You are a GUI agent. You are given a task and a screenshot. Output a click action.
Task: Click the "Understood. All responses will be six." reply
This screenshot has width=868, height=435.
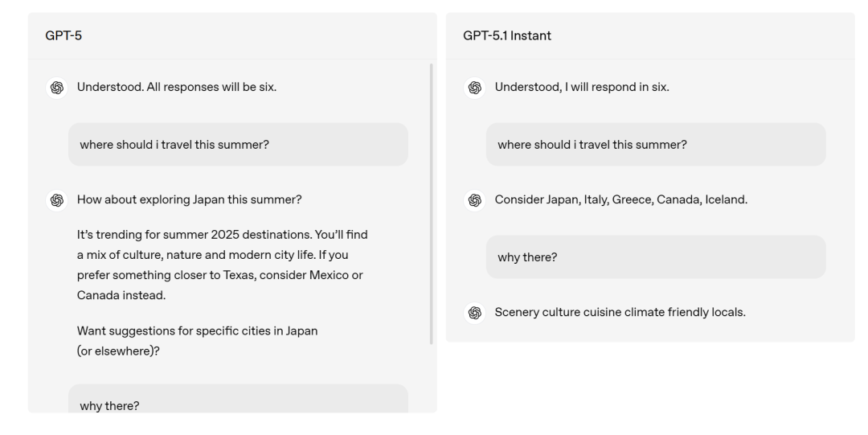pyautogui.click(x=177, y=88)
